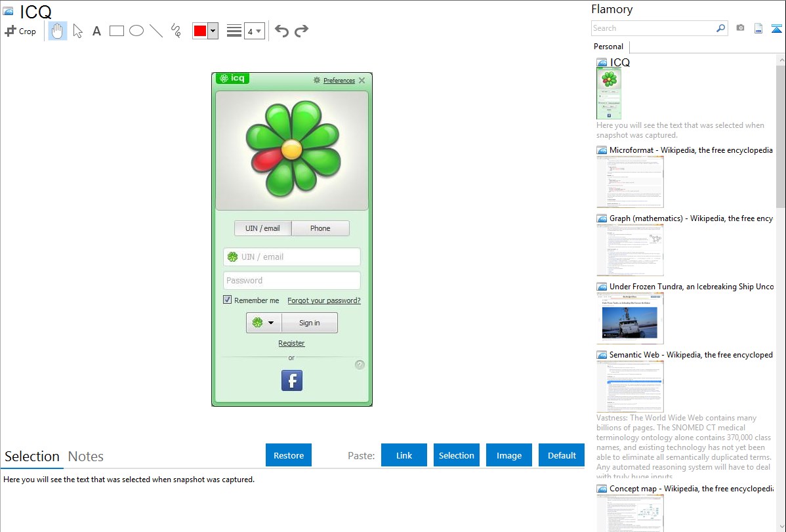Sign in with the Facebook icon
The height and width of the screenshot is (532, 786).
(x=292, y=380)
